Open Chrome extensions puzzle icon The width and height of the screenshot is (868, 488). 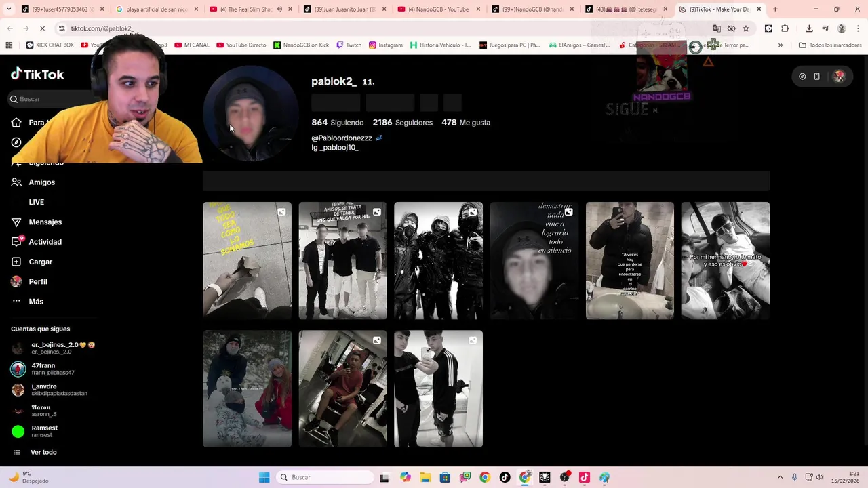point(785,28)
